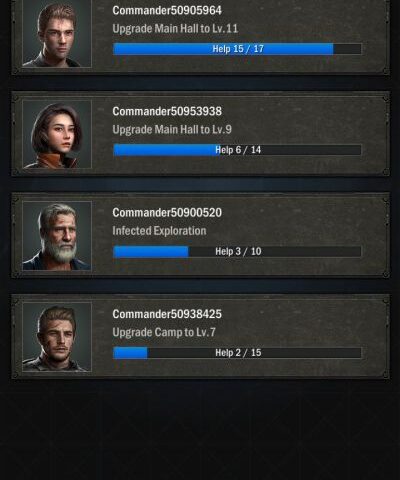Screen dimensions: 400x480
Task: Tap the Infected Exploration task text
Action: pos(159,231)
